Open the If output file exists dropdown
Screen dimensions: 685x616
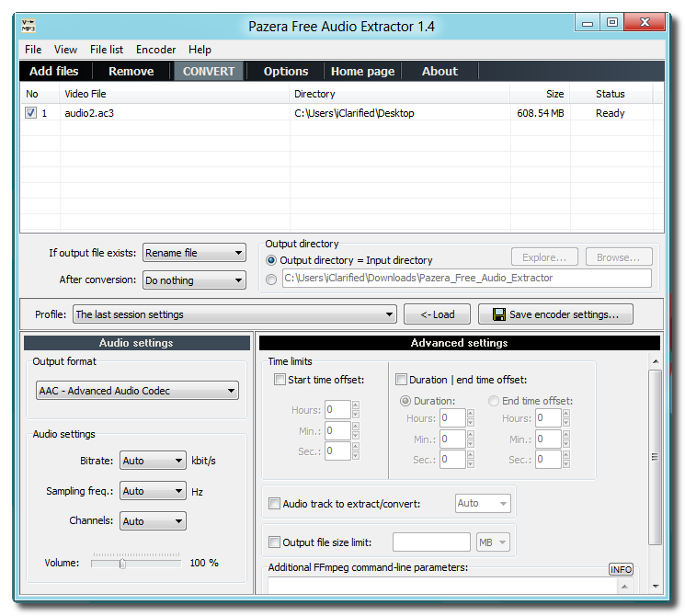coord(194,253)
